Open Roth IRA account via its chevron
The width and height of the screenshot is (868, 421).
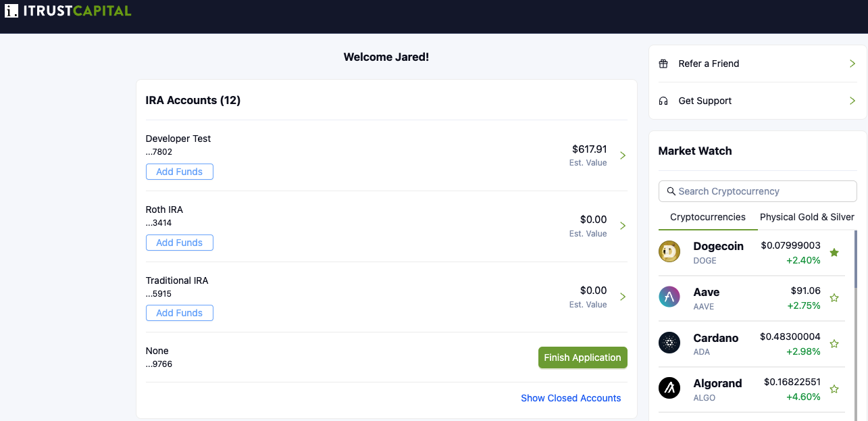pos(623,226)
